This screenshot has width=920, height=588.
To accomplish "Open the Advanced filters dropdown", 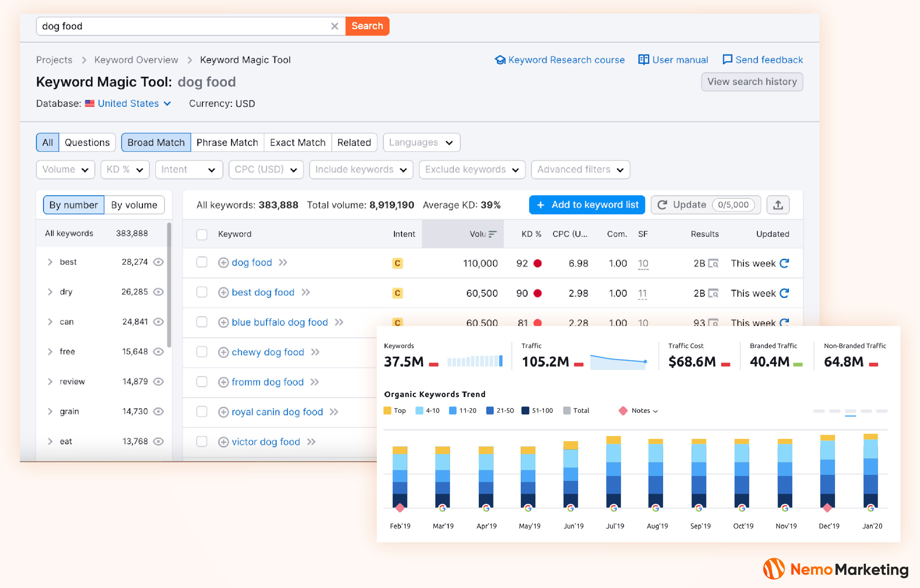I will click(580, 169).
